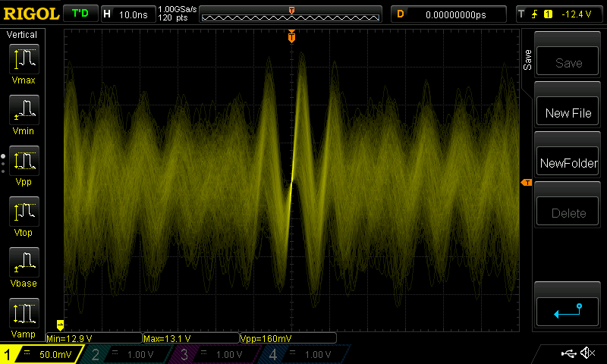The height and width of the screenshot is (364, 607).
Task: Pick the Vtop measurement icon
Action: click(23, 212)
